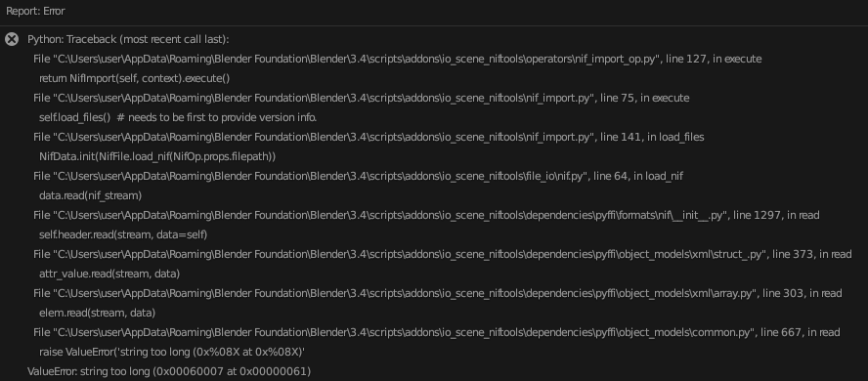
Task: Click the nif_import.py line 141 load_files path
Action: (x=369, y=137)
